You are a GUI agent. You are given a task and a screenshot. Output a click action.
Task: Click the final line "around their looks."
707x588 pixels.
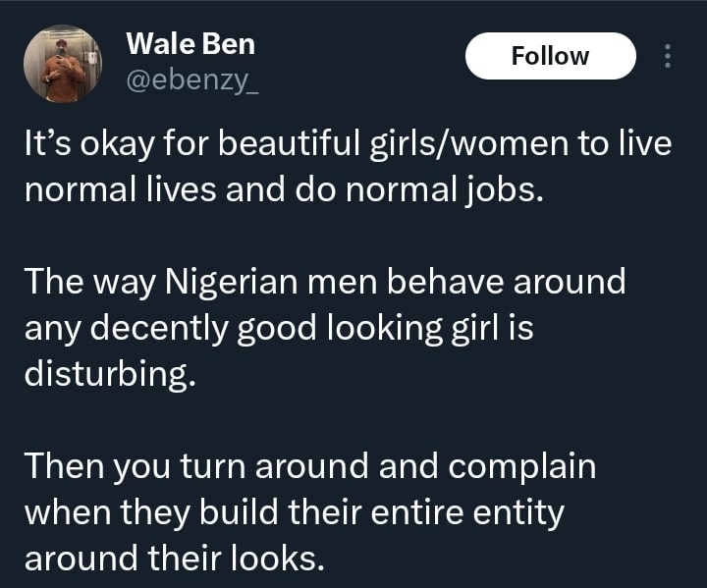(173, 557)
